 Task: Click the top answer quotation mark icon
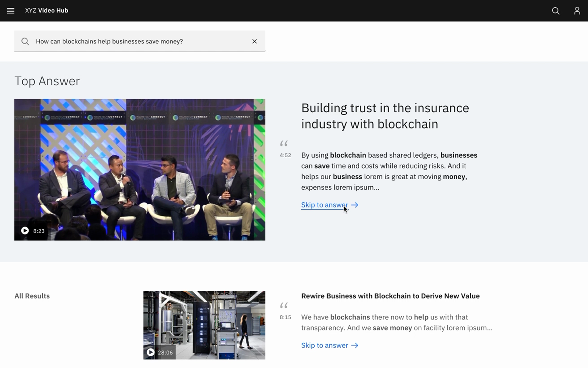284,143
